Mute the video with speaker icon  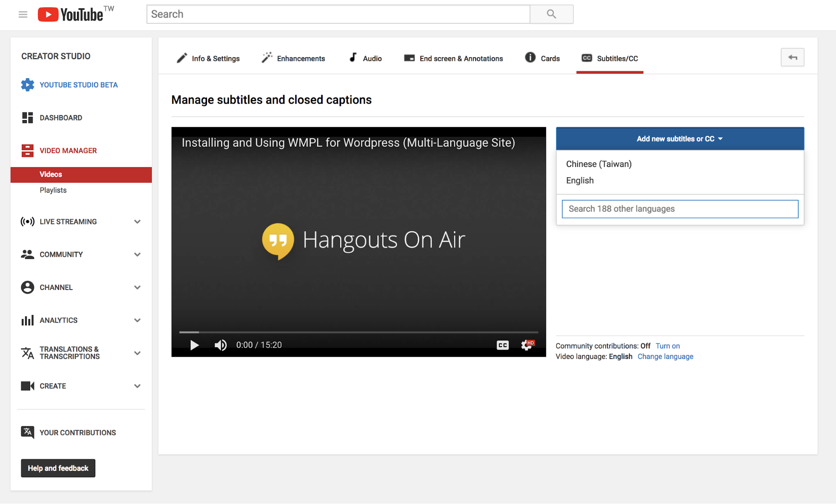pos(220,345)
